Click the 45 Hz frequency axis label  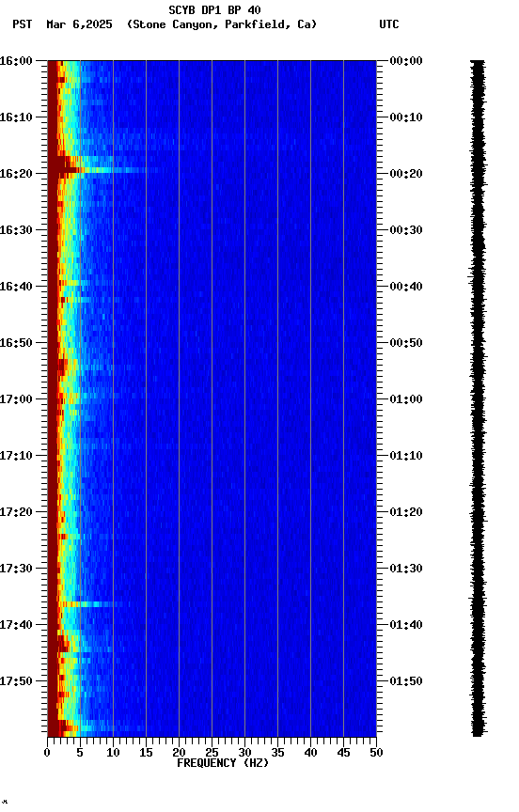pyautogui.click(x=343, y=753)
